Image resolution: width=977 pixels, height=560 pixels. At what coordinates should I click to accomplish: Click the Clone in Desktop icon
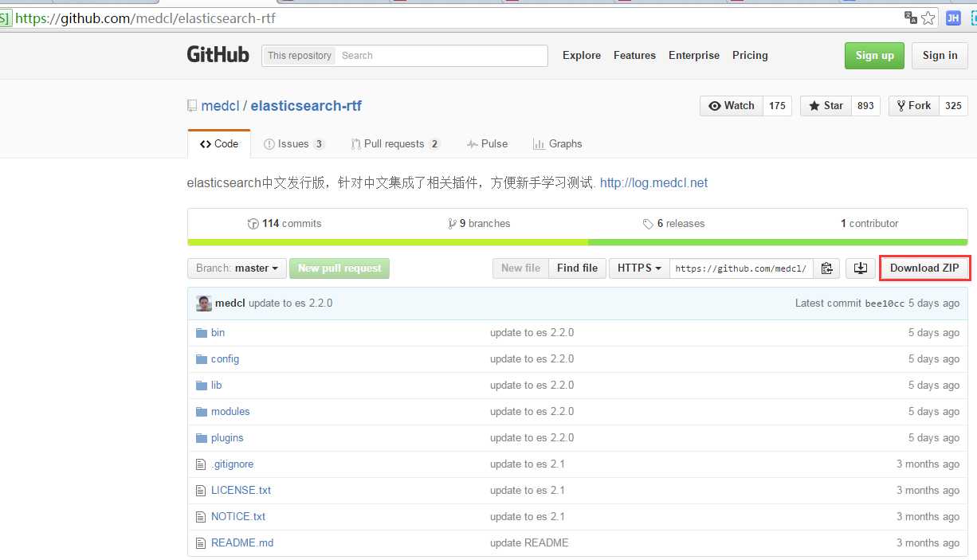pos(861,268)
